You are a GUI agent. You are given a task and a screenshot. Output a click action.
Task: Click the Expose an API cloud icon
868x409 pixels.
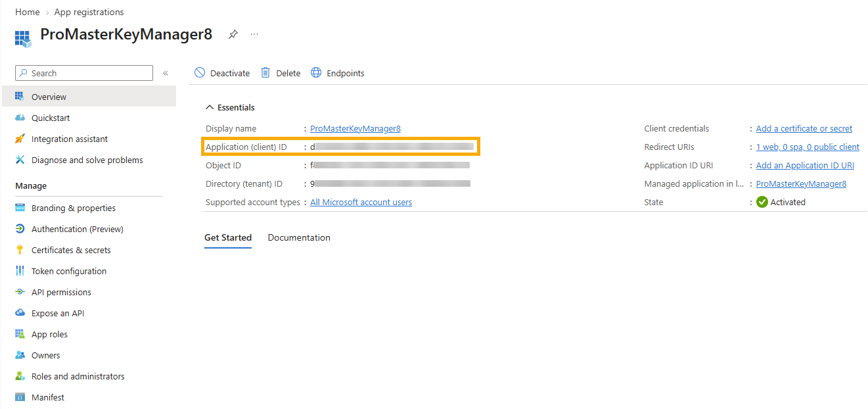click(20, 313)
